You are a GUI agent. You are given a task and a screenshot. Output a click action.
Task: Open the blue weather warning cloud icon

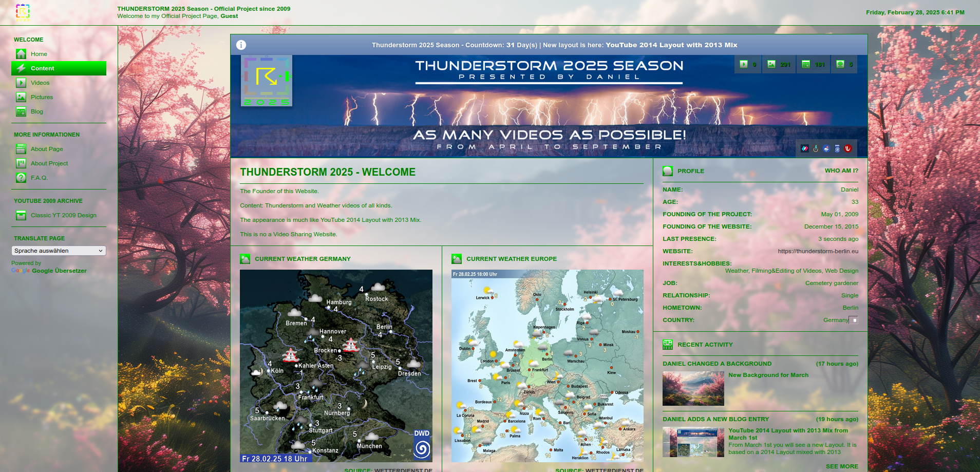(x=826, y=148)
